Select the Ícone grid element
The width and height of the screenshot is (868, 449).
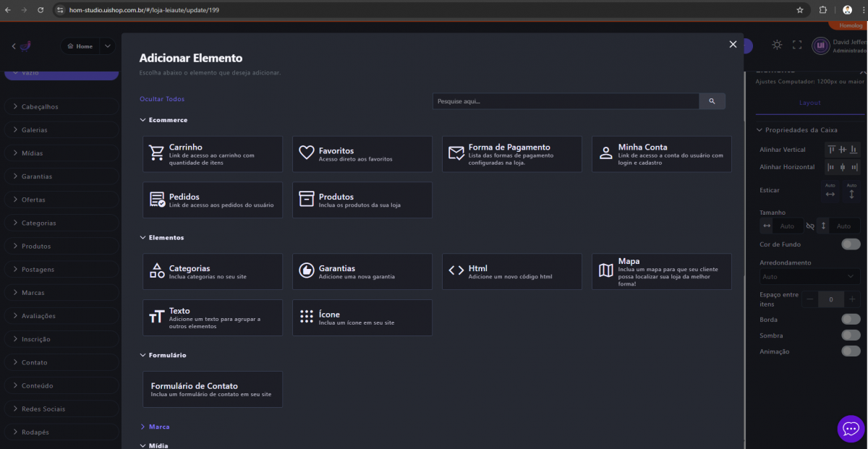tap(362, 317)
